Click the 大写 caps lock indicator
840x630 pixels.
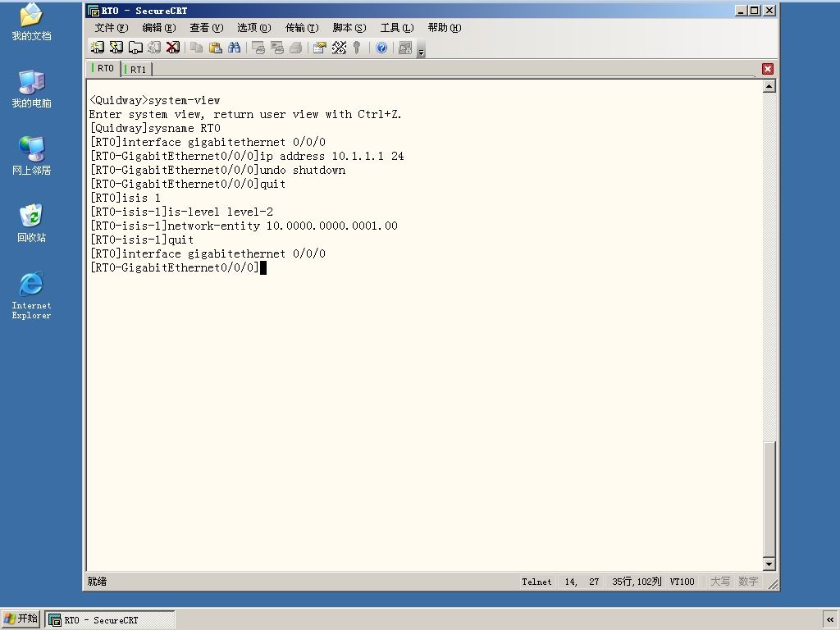[720, 582]
